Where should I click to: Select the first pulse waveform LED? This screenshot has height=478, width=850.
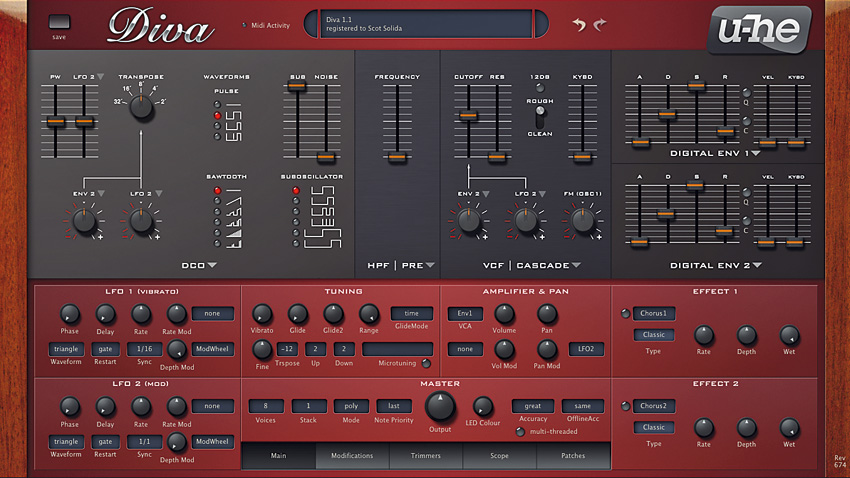click(217, 104)
